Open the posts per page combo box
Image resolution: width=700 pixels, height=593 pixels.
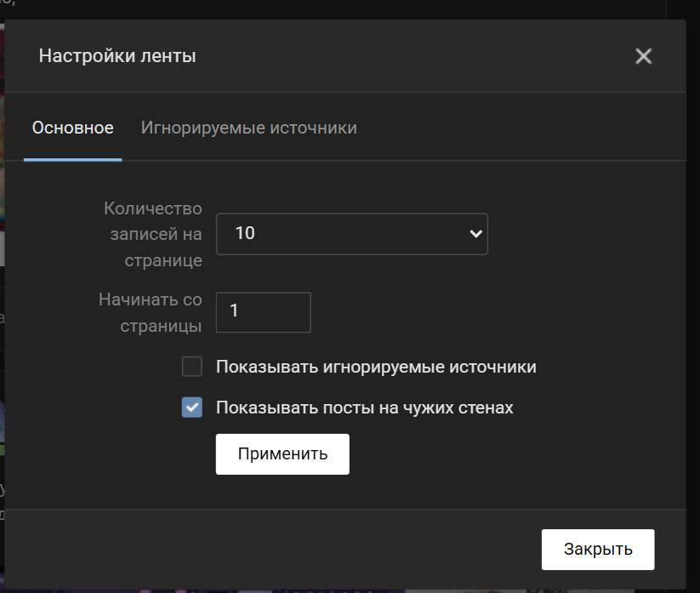[x=352, y=234]
